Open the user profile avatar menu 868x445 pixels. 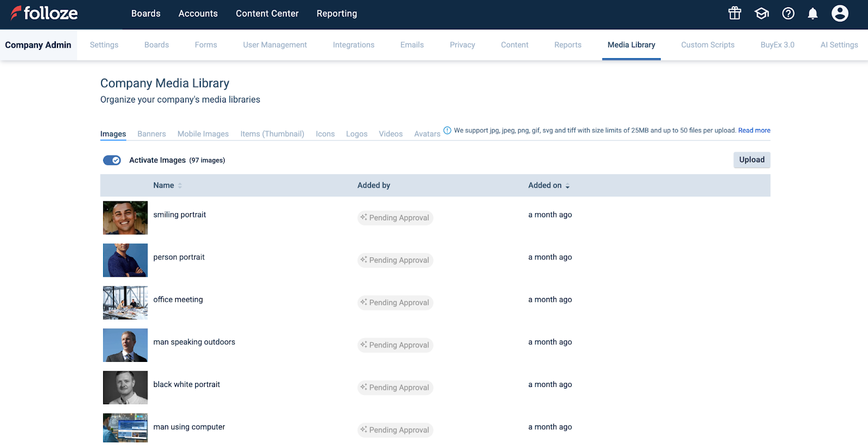pyautogui.click(x=839, y=14)
